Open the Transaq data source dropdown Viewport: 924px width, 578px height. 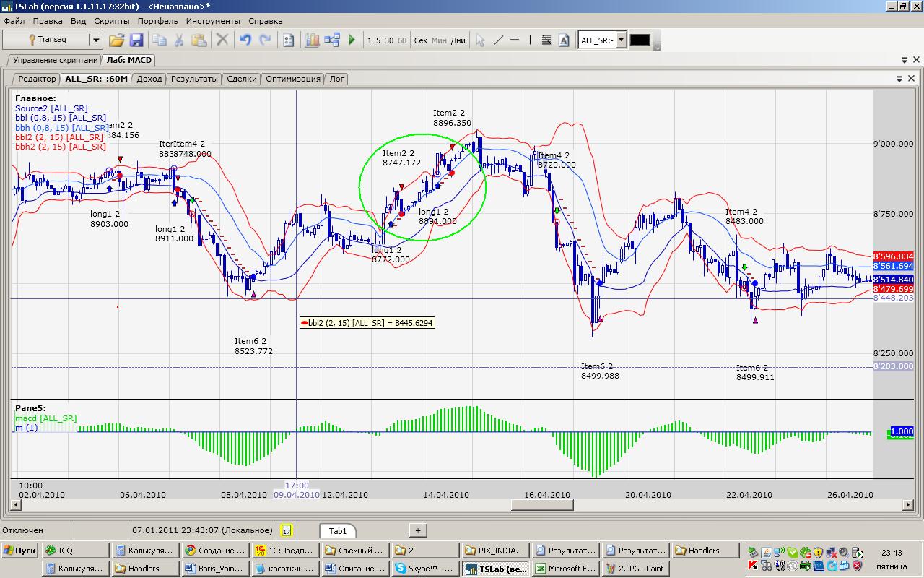point(95,40)
